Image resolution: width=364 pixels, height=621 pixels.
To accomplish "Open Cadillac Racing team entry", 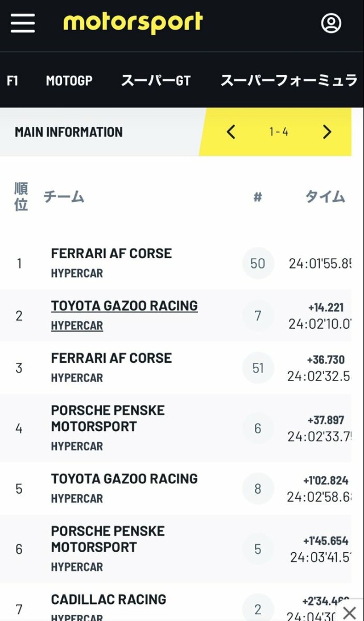I will point(108,599).
